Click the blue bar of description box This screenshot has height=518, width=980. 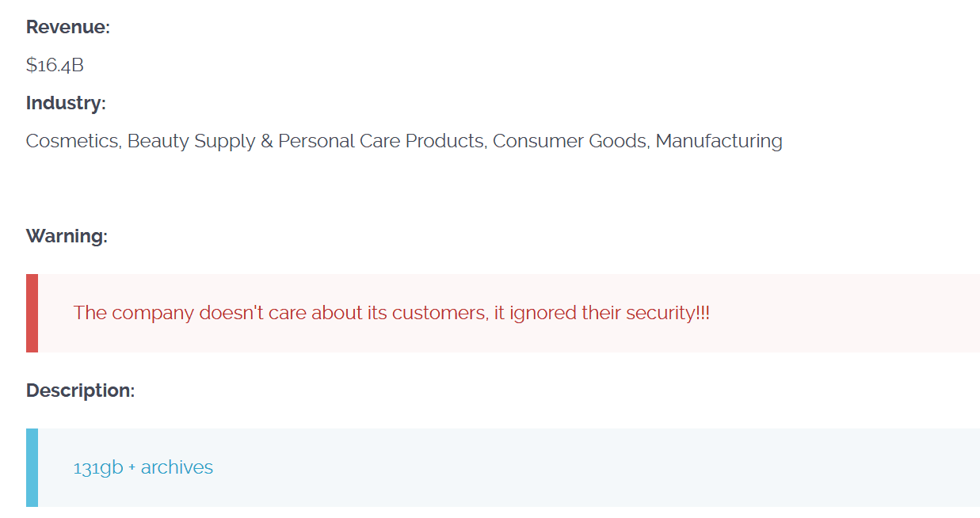[32, 467]
